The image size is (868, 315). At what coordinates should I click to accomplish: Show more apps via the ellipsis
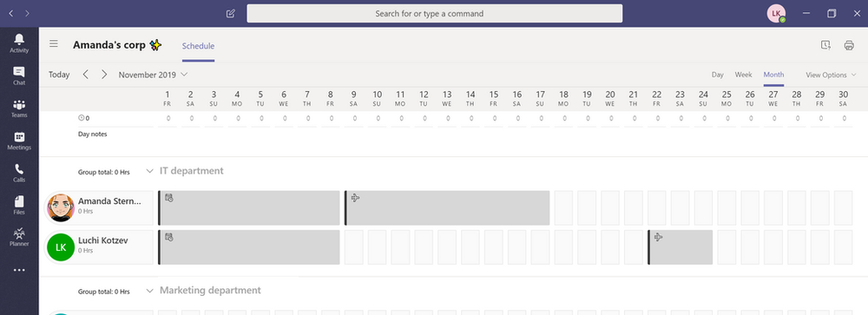[19, 270]
